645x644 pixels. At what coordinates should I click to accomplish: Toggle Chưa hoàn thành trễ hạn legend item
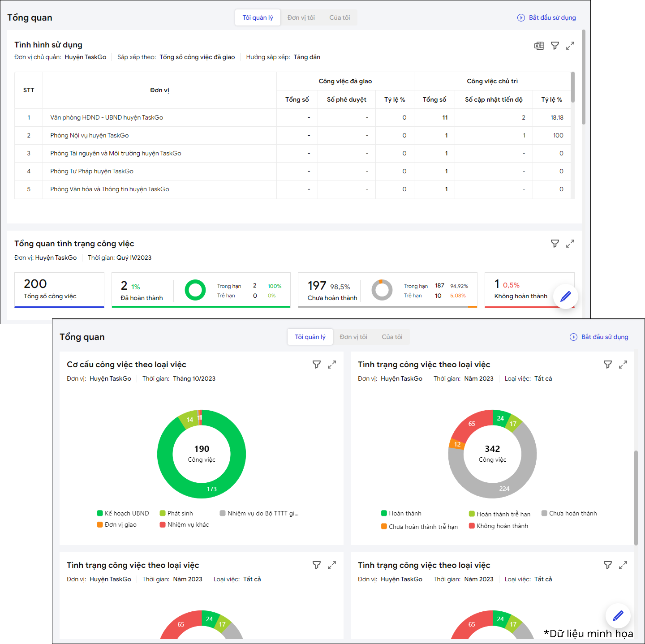[x=420, y=527]
